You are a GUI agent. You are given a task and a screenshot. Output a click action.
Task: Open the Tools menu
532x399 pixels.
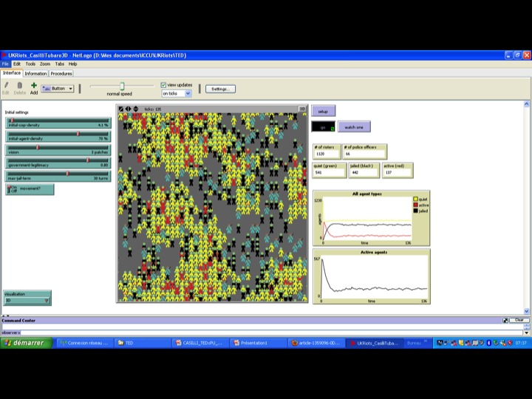point(30,64)
